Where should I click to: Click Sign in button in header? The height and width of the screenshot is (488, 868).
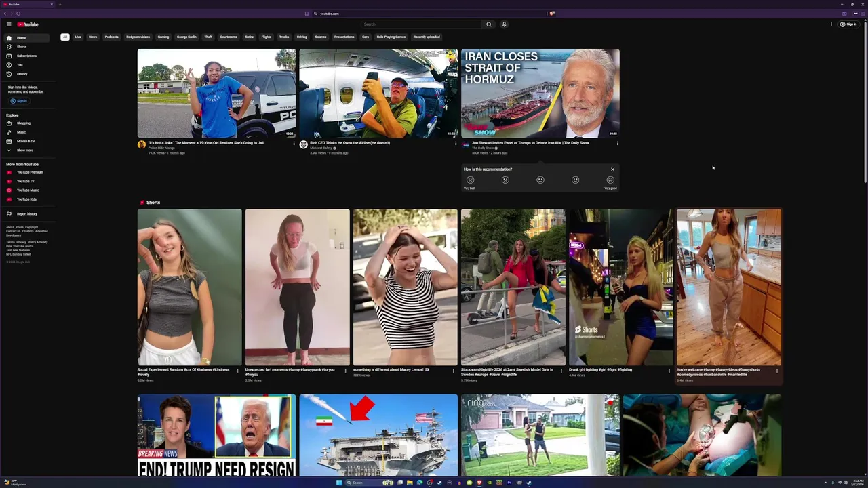pyautogui.click(x=848, y=24)
